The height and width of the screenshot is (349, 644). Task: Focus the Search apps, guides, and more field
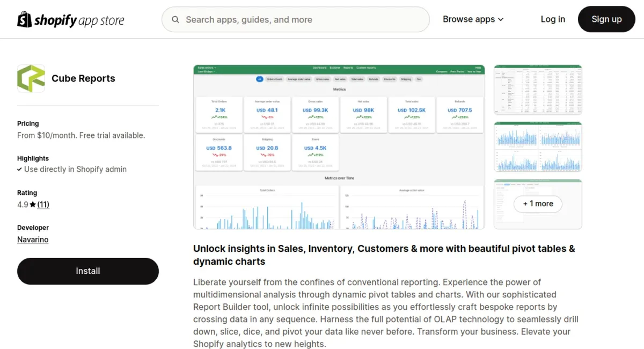click(296, 19)
